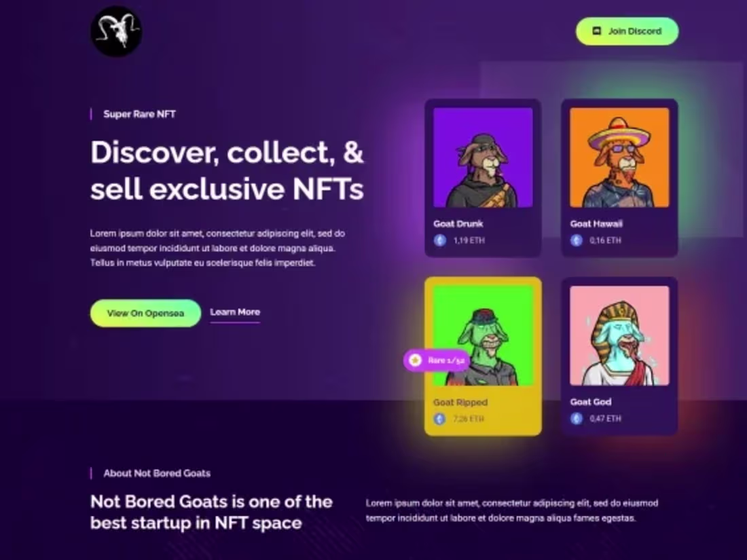
Task: Click the Goat Hawaii card title
Action: click(x=596, y=224)
